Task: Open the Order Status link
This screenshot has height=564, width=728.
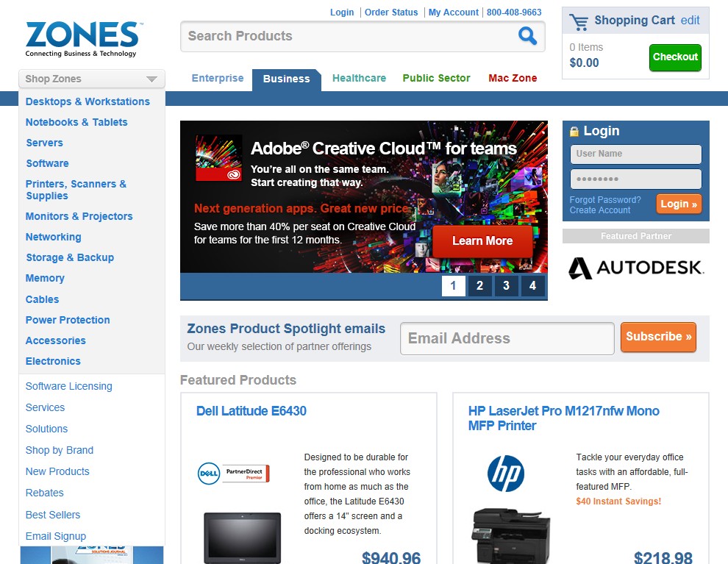Action: [x=391, y=13]
